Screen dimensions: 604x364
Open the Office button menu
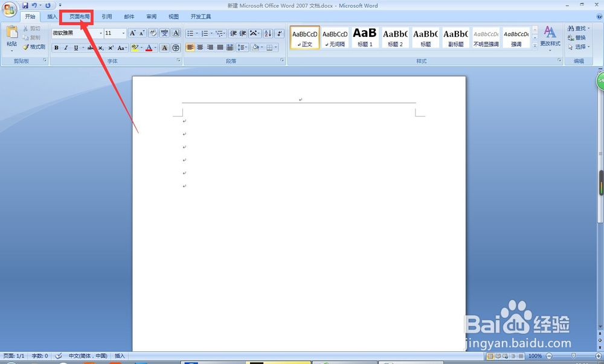point(9,9)
